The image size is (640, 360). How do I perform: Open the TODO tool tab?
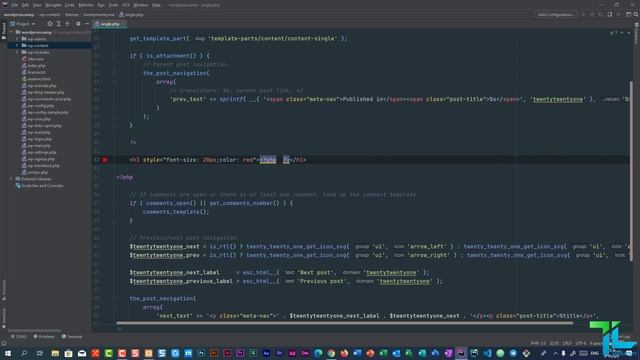[19, 337]
